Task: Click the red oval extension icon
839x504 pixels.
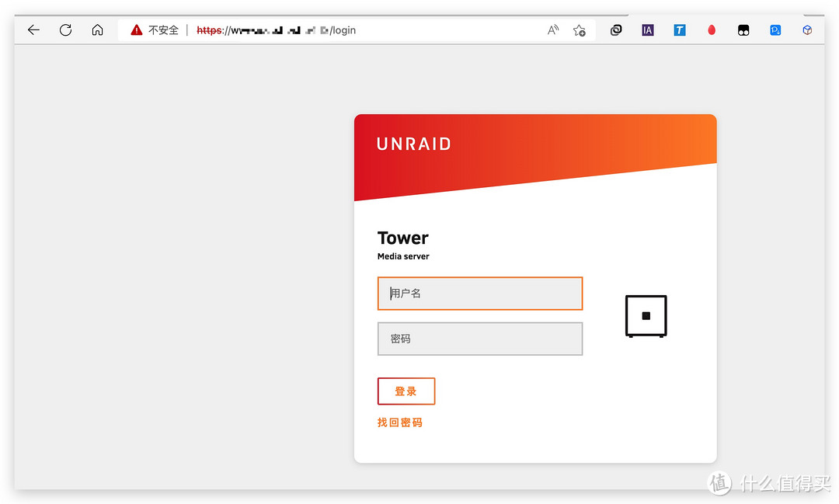Action: [x=711, y=30]
